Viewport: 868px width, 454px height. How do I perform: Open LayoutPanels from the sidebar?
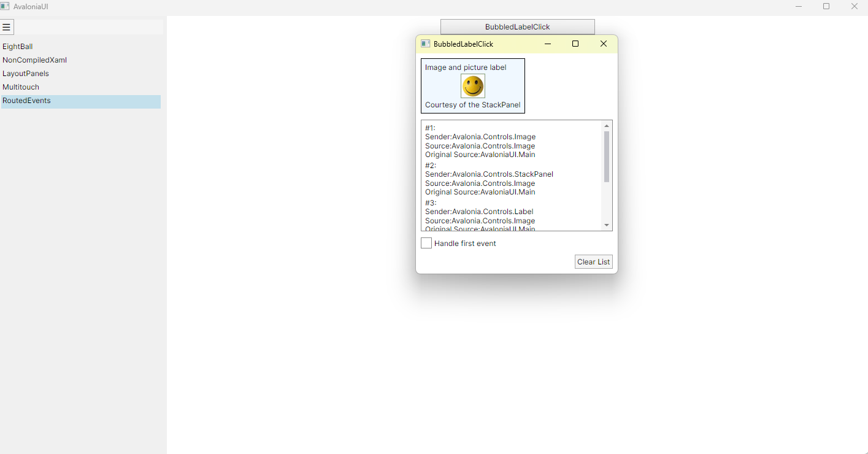point(81,74)
